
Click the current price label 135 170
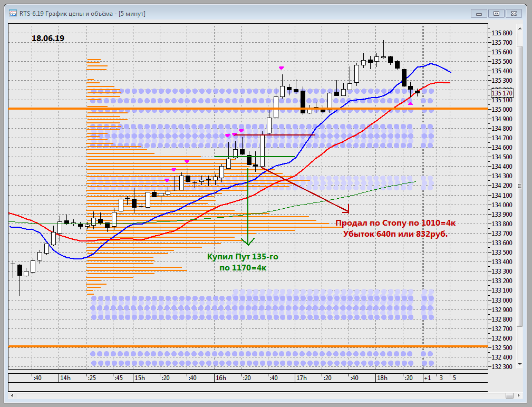(502, 93)
